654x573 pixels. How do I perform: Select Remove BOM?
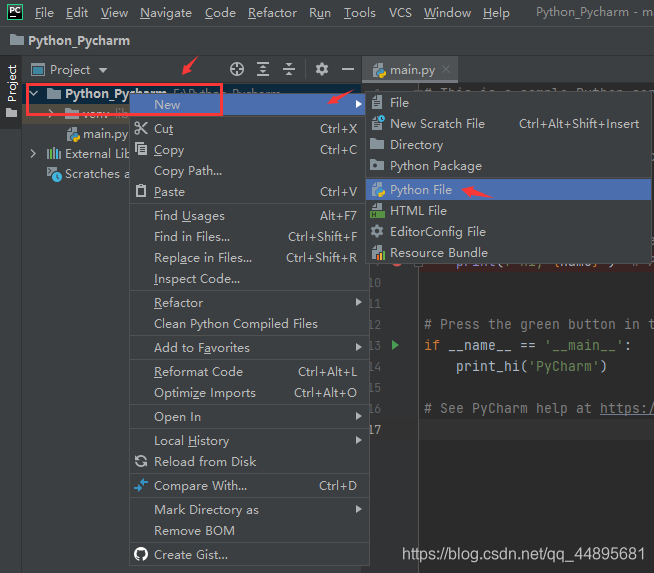[249, 530]
